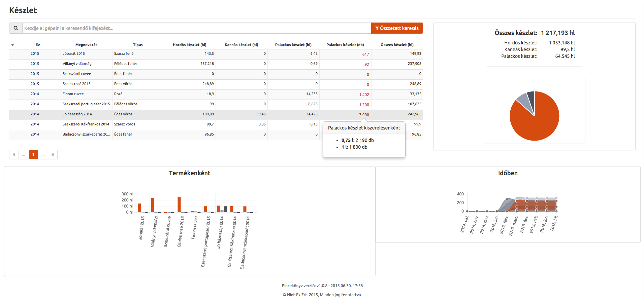Click bottle count 3 990 link

coord(364,115)
